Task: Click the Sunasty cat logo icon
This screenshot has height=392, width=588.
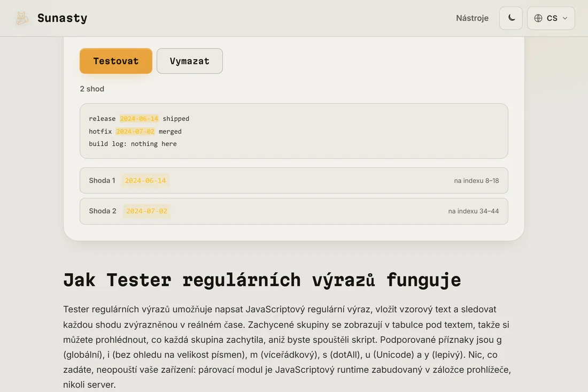Action: [22, 18]
